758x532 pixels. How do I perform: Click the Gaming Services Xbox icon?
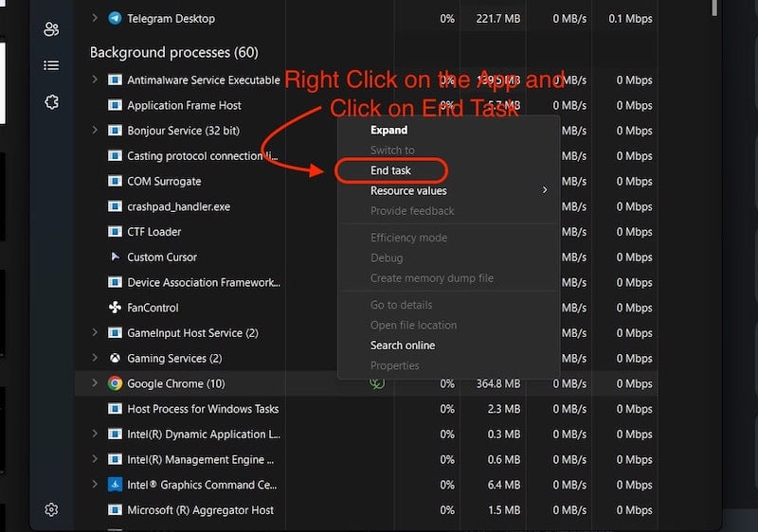[x=115, y=358]
